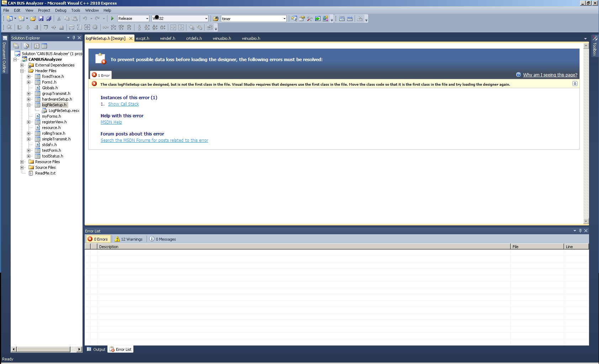Open the Win32 platform dropdown

pos(206,18)
